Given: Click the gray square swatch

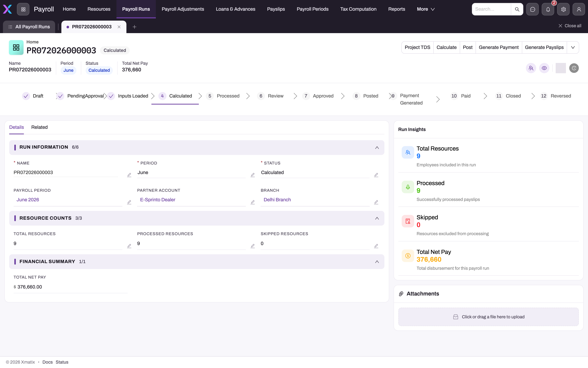Looking at the screenshot, I should (561, 68).
